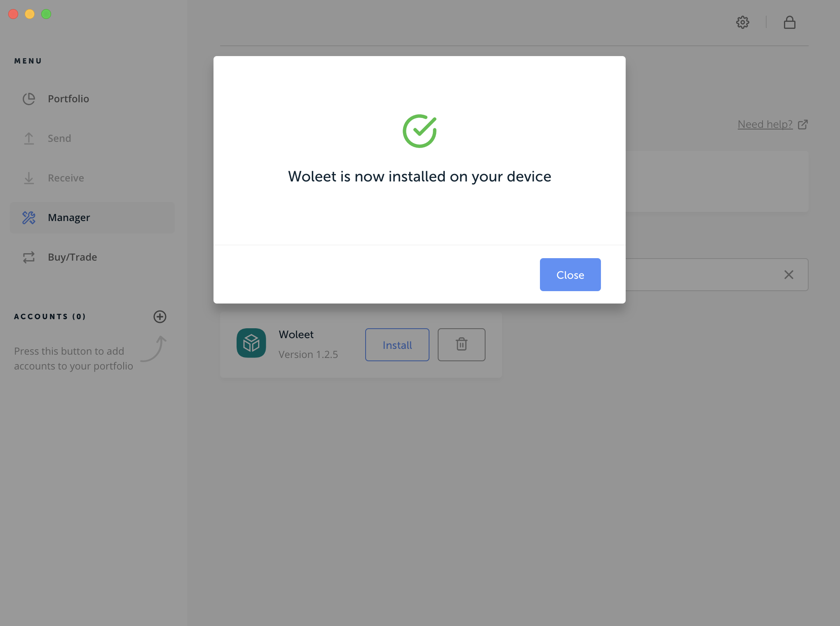
Task: Click the Woleet app cube icon
Action: [x=251, y=343]
